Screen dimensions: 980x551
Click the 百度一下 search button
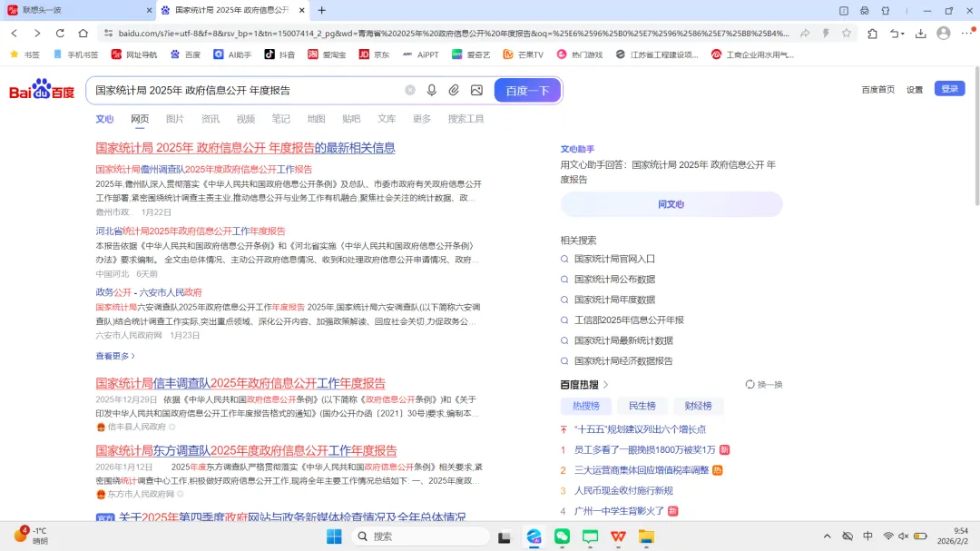527,90
